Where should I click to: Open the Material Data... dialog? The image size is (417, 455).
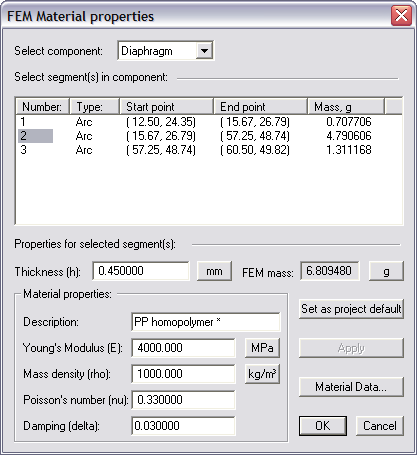351,387
